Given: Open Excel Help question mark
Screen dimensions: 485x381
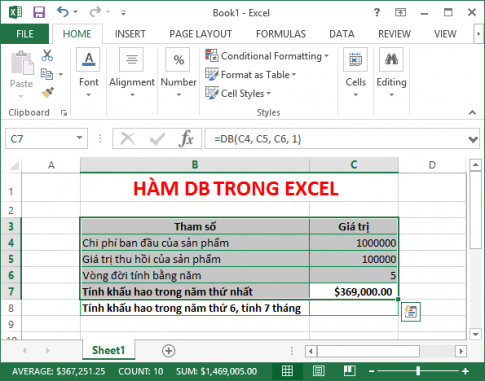Looking at the screenshot, I should point(377,13).
